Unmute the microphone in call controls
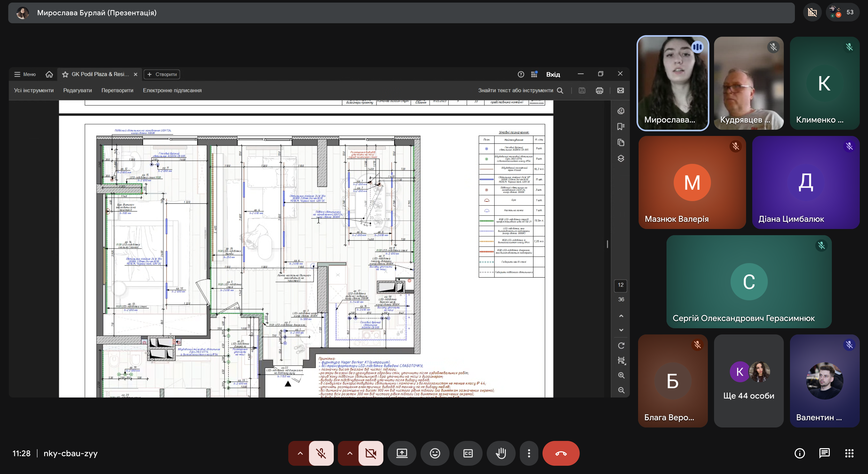Screen dimensions: 868x474 [x=321, y=453]
